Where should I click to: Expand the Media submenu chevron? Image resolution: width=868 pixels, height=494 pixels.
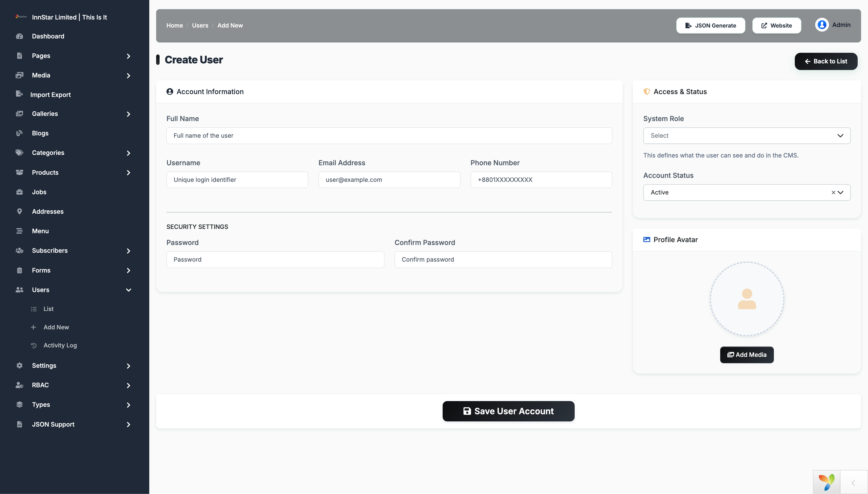coord(128,76)
